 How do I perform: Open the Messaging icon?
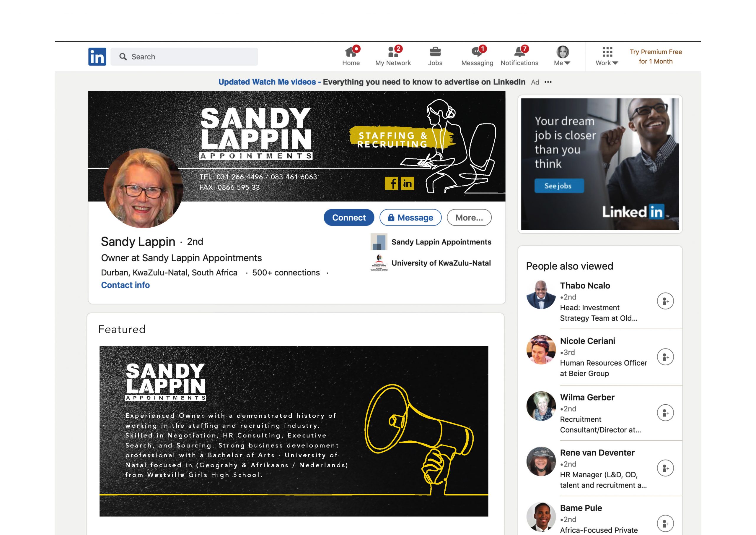click(x=477, y=52)
